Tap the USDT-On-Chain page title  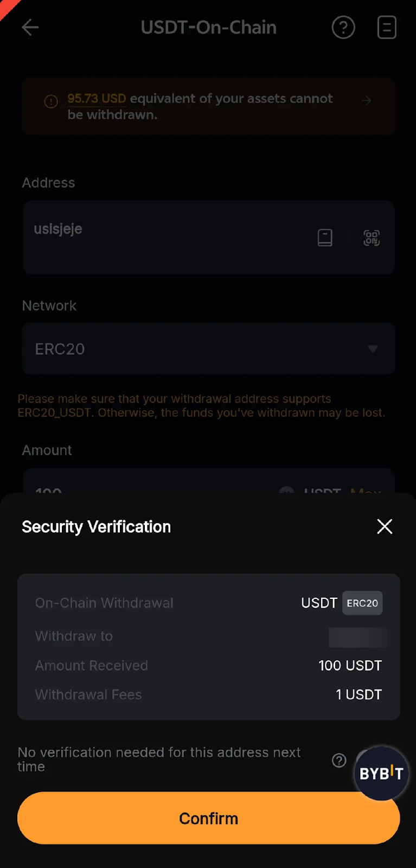(x=208, y=27)
